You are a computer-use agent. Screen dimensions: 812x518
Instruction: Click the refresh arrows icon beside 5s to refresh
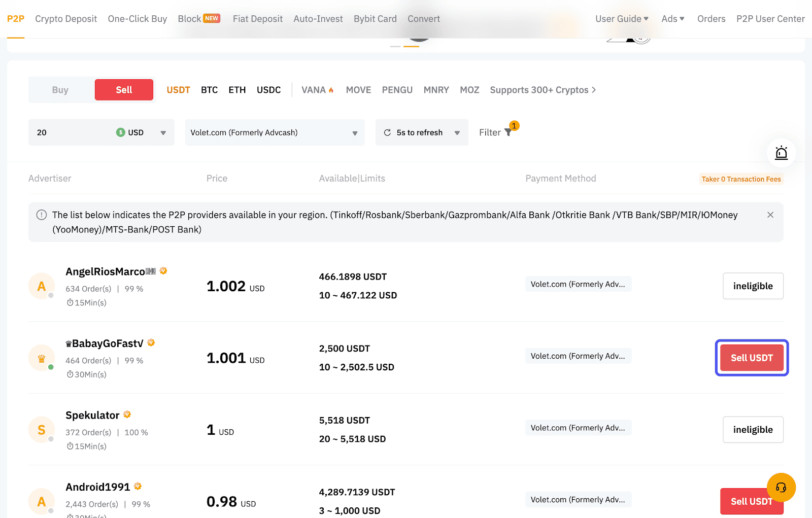click(x=387, y=132)
